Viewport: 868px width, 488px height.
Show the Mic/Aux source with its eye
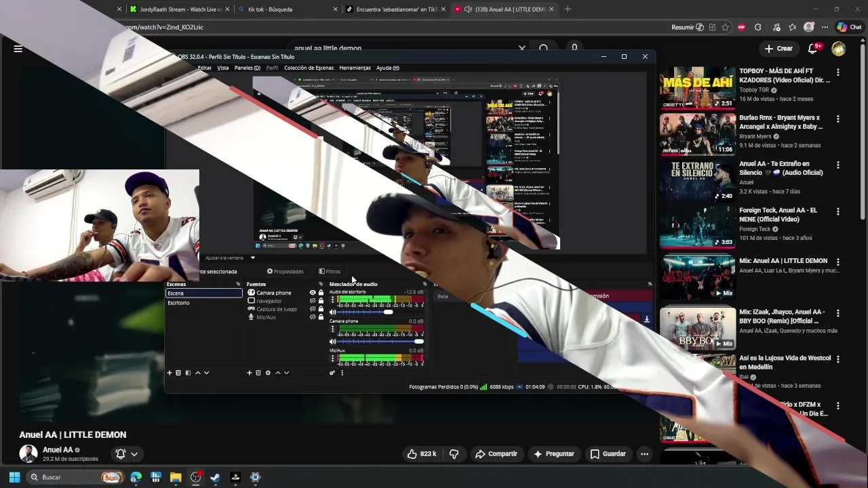pos(313,317)
